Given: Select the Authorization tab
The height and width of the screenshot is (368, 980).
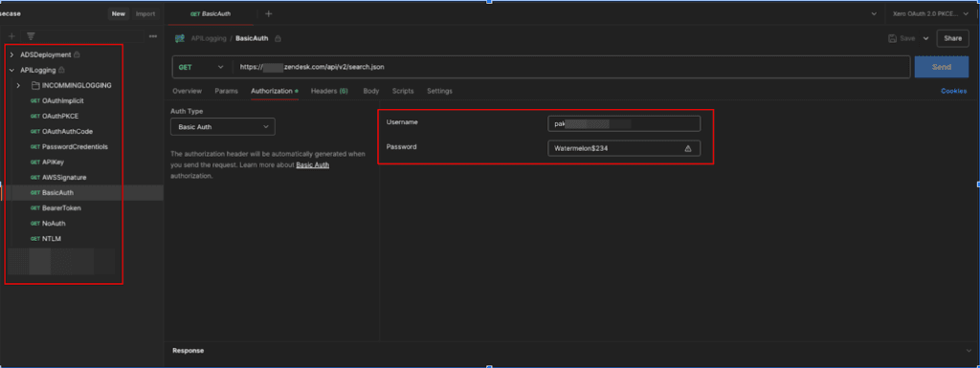Looking at the screenshot, I should pyautogui.click(x=275, y=91).
